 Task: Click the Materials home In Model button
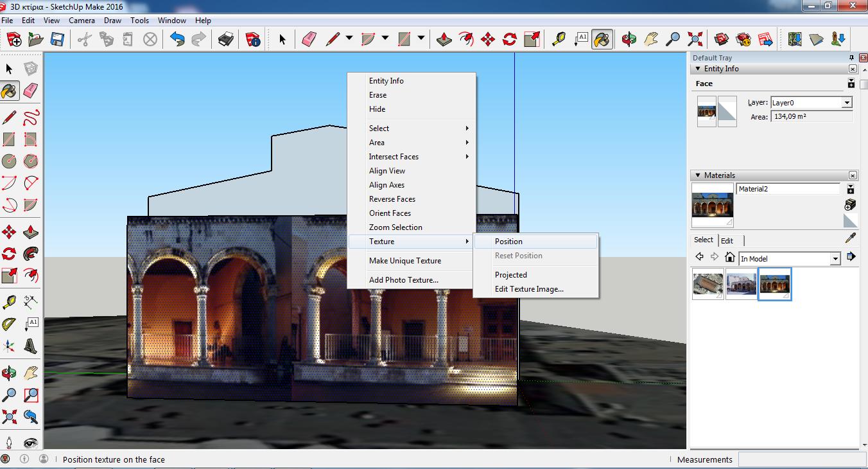click(x=730, y=257)
